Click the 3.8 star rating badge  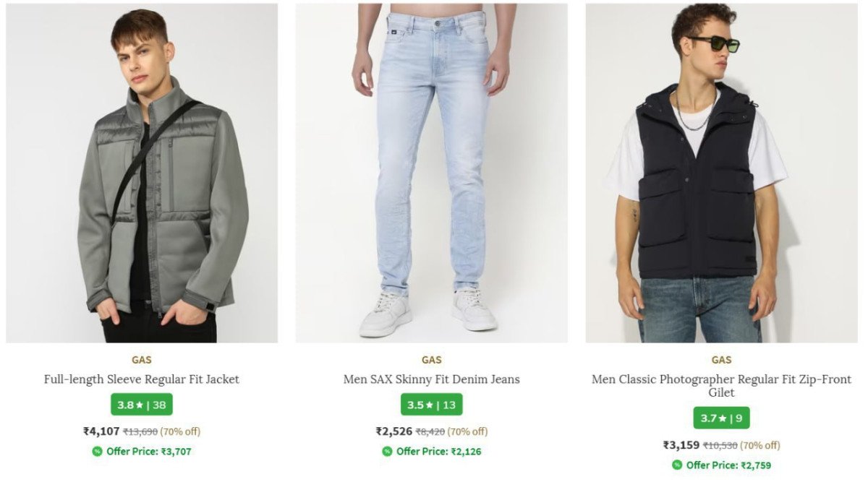pyautogui.click(x=142, y=405)
